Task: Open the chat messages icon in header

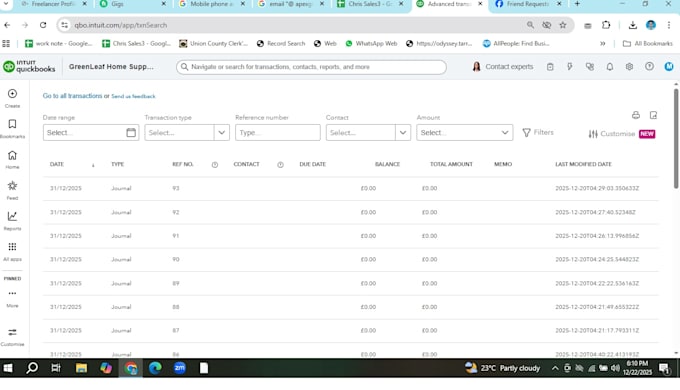Action: pos(590,67)
